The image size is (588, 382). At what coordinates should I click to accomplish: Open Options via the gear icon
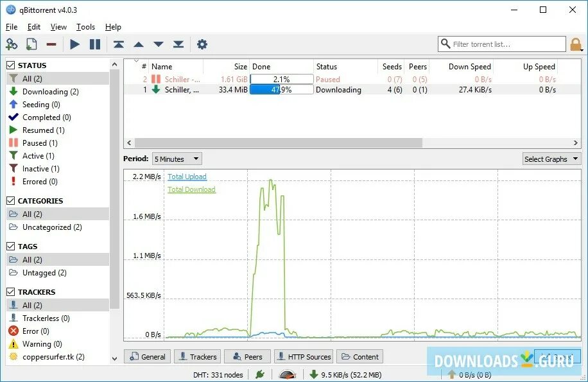tap(202, 44)
